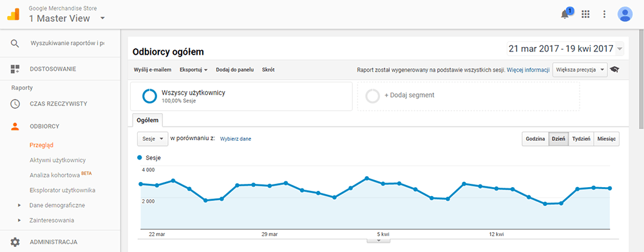Image resolution: width=644 pixels, height=252 pixels.
Task: Open Eksplorator użytkownika report
Action: (x=63, y=190)
